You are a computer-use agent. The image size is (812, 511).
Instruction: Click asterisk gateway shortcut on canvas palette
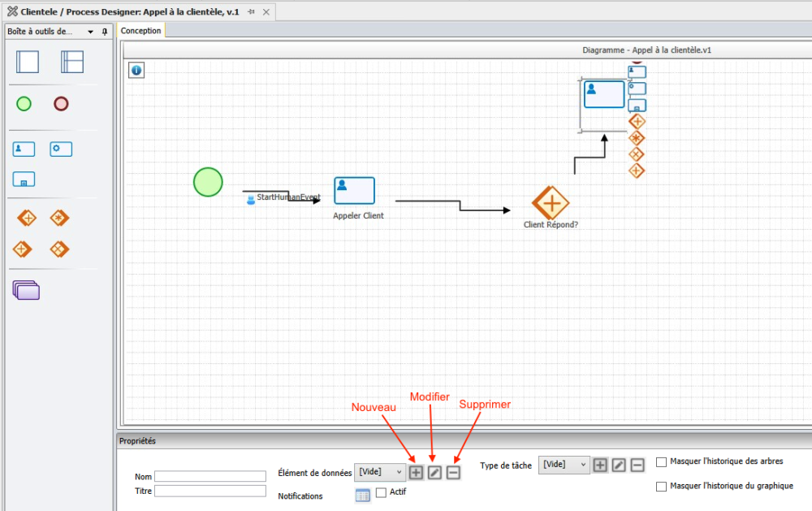click(x=637, y=138)
